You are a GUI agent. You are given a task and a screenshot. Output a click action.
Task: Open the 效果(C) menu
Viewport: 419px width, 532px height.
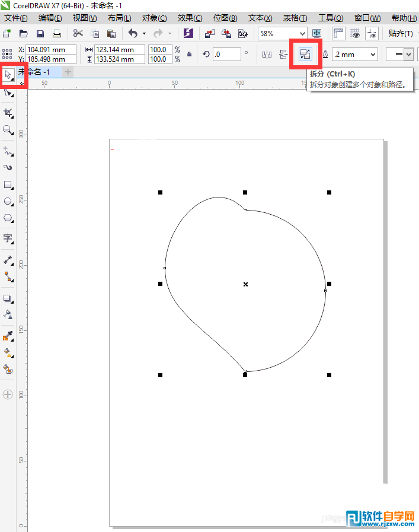pyautogui.click(x=190, y=18)
